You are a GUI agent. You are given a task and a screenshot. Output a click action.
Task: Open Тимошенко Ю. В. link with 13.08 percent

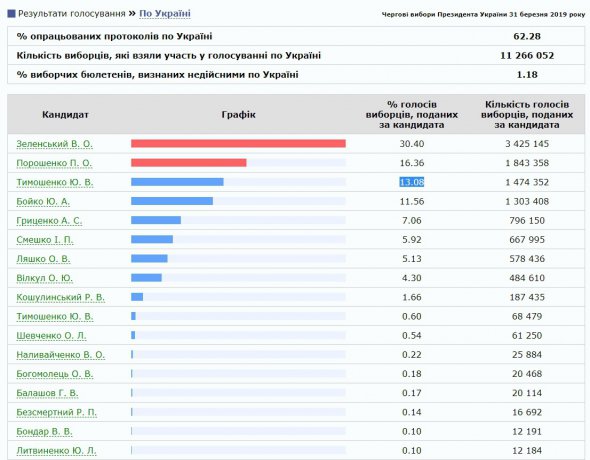point(55,182)
